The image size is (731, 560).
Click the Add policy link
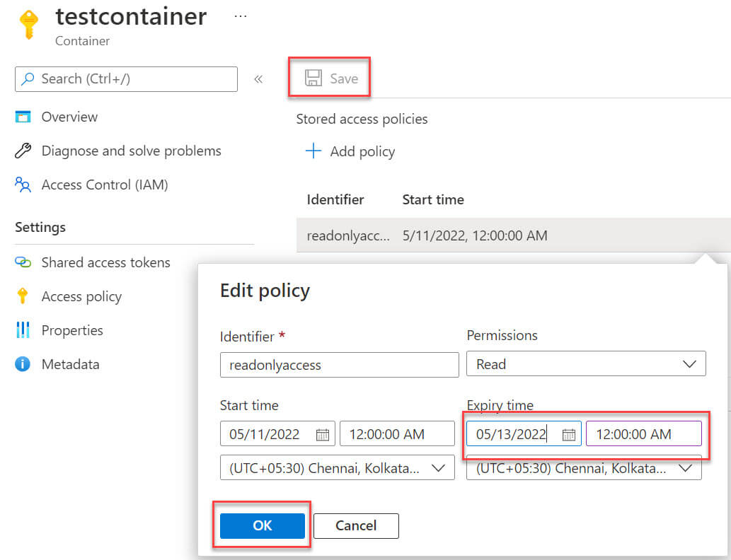(x=350, y=151)
